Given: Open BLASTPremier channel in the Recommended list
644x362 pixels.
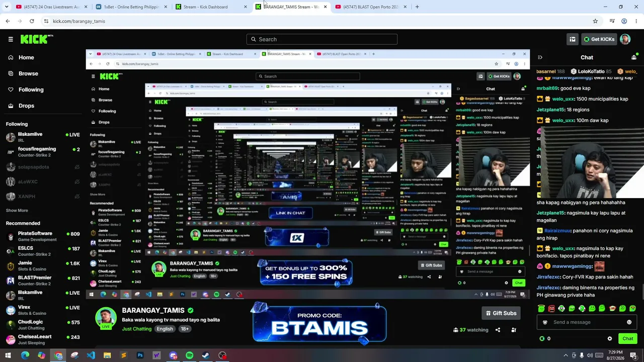Looking at the screenshot, I should (42, 281).
